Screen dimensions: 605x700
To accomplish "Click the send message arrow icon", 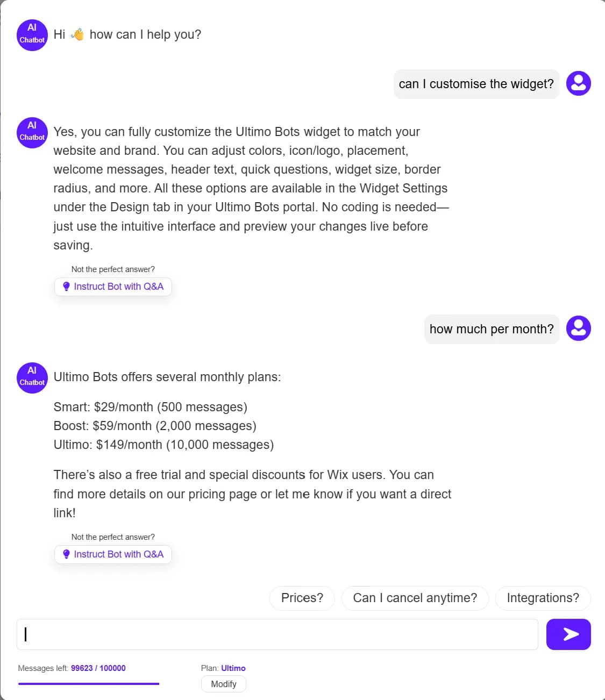I will 568,634.
